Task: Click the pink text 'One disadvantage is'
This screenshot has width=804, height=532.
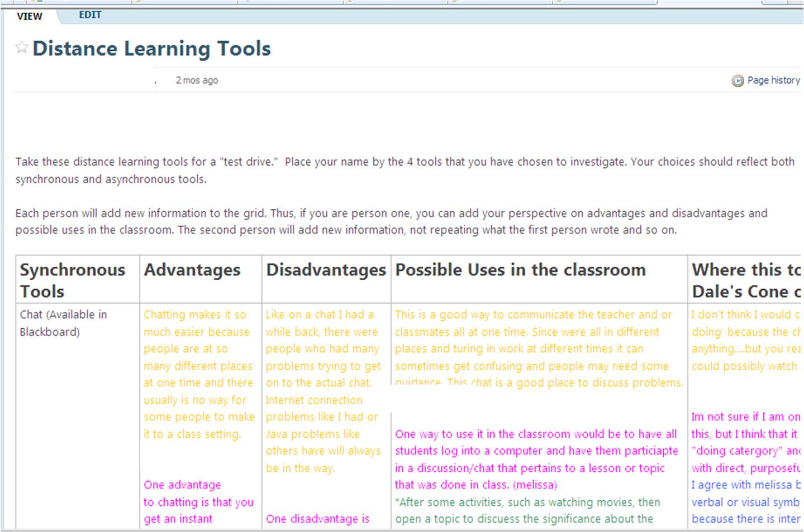Action: [317, 519]
